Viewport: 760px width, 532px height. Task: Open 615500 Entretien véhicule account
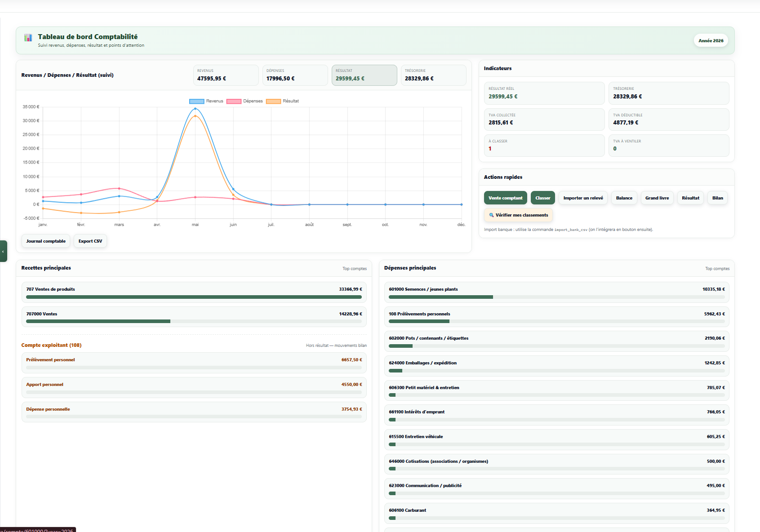[557, 439]
